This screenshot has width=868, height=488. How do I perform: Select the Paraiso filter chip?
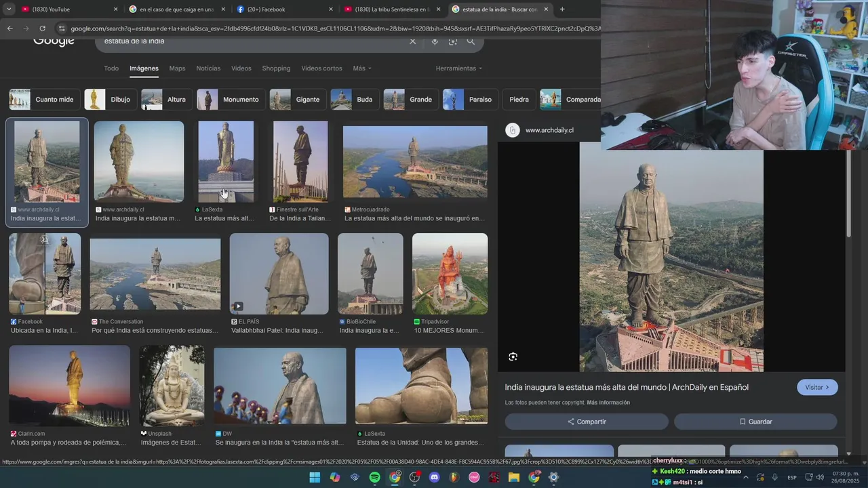pyautogui.click(x=469, y=100)
